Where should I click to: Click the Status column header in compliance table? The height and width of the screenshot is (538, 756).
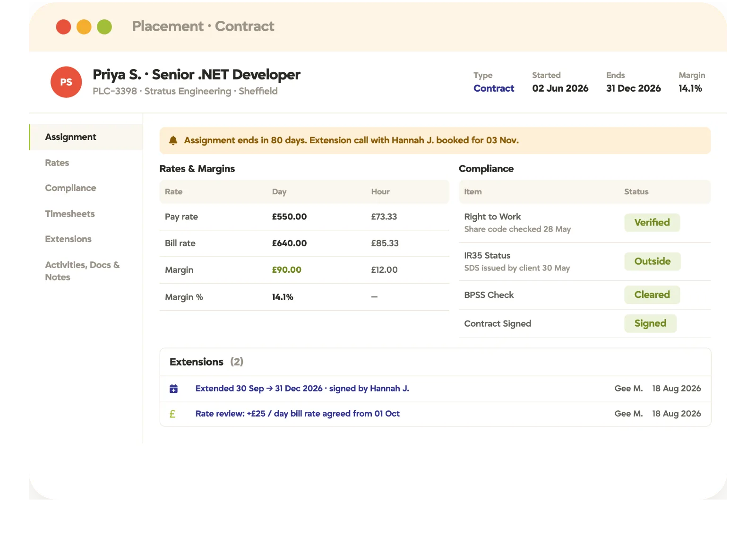tap(636, 192)
